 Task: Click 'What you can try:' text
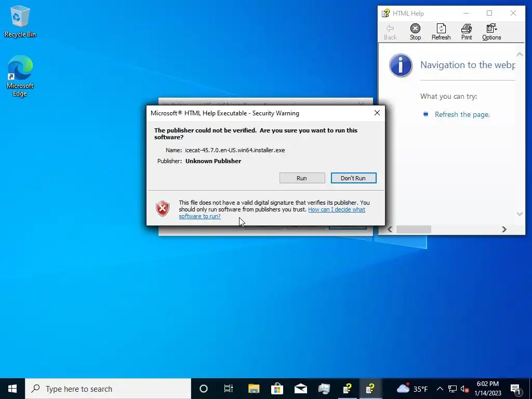(x=448, y=96)
